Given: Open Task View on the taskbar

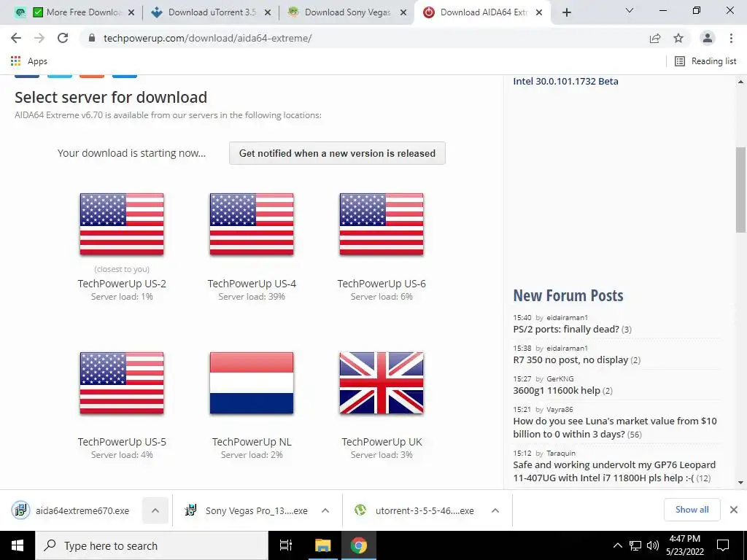Looking at the screenshot, I should tap(286, 545).
